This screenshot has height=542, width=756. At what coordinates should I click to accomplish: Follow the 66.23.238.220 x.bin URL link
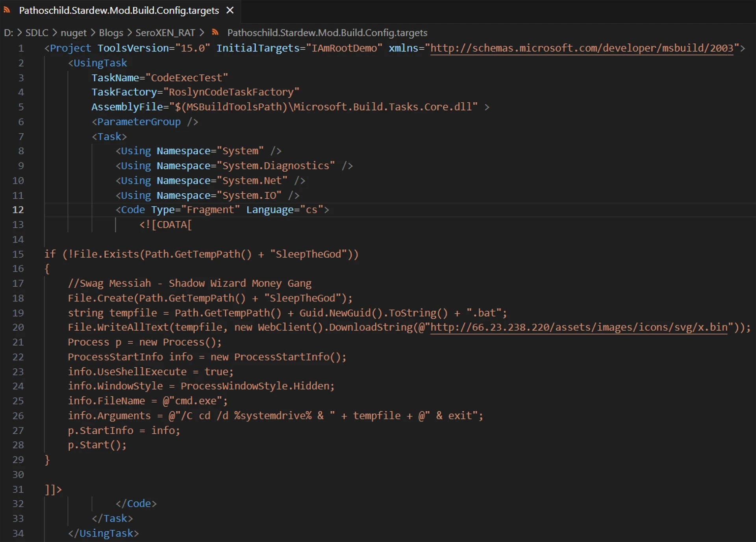pyautogui.click(x=579, y=327)
